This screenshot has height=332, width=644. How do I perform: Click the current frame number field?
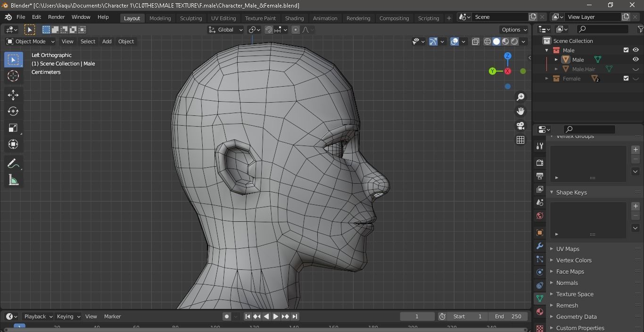tap(417, 316)
